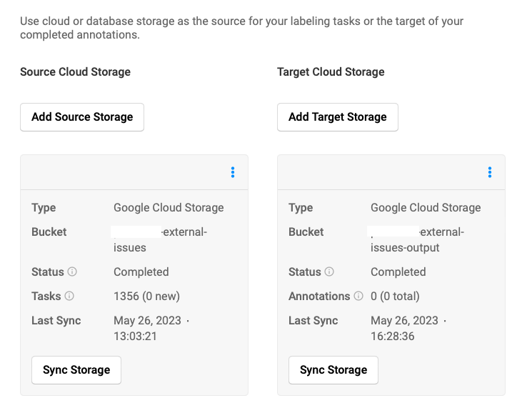The width and height of the screenshot is (532, 408).
Task: Click the cloud storage description text
Action: pyautogui.click(x=241, y=28)
